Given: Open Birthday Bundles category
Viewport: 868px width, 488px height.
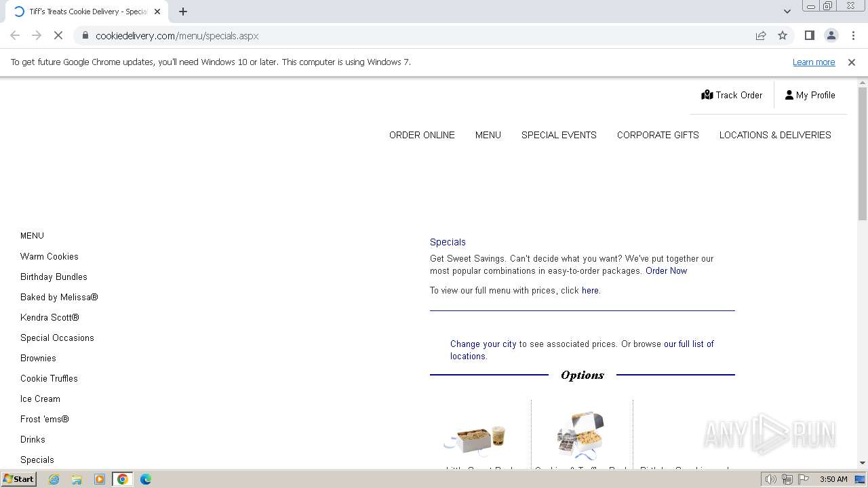Looking at the screenshot, I should pos(54,277).
